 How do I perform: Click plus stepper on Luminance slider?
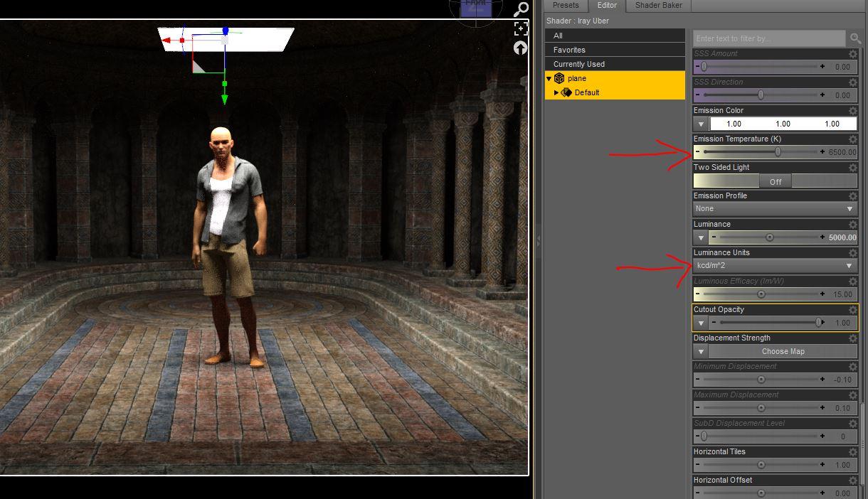[822, 237]
